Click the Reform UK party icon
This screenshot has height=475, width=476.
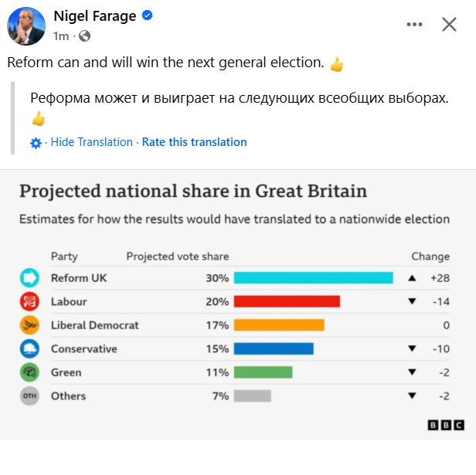29,278
